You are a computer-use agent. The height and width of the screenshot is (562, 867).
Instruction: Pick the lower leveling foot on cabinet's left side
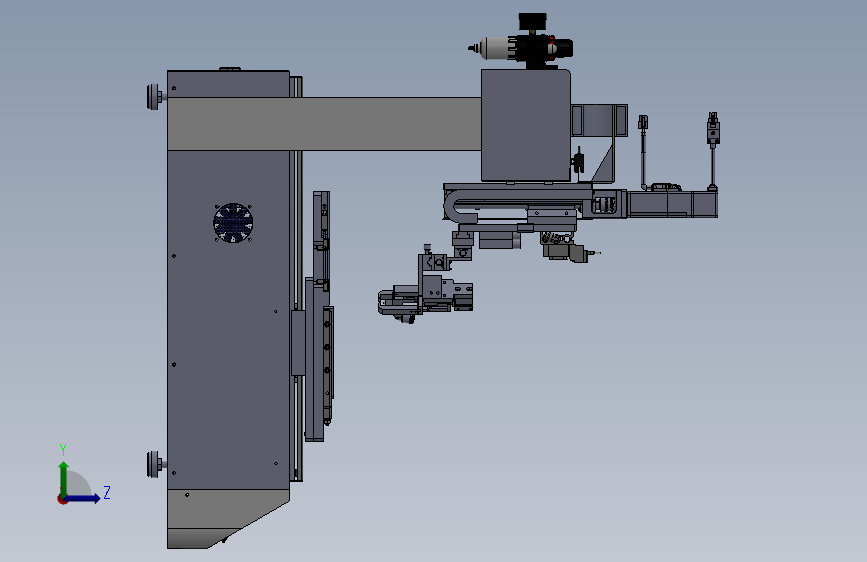[155, 464]
